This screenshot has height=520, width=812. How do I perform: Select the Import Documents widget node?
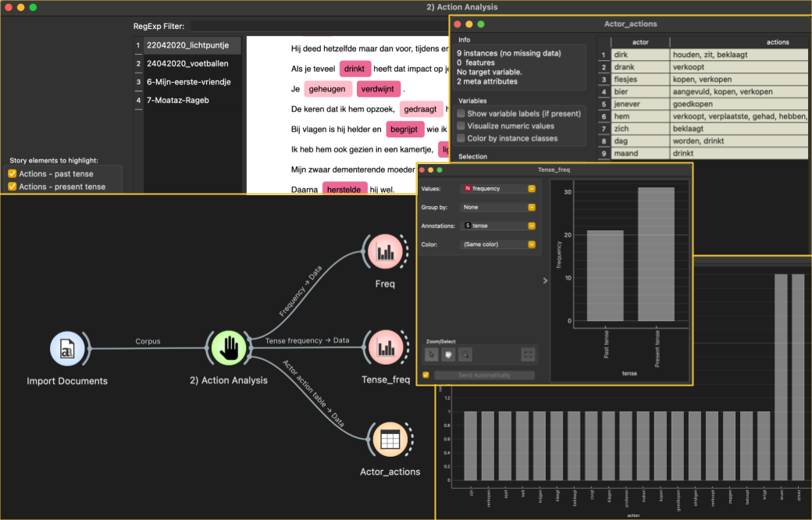pos(67,348)
